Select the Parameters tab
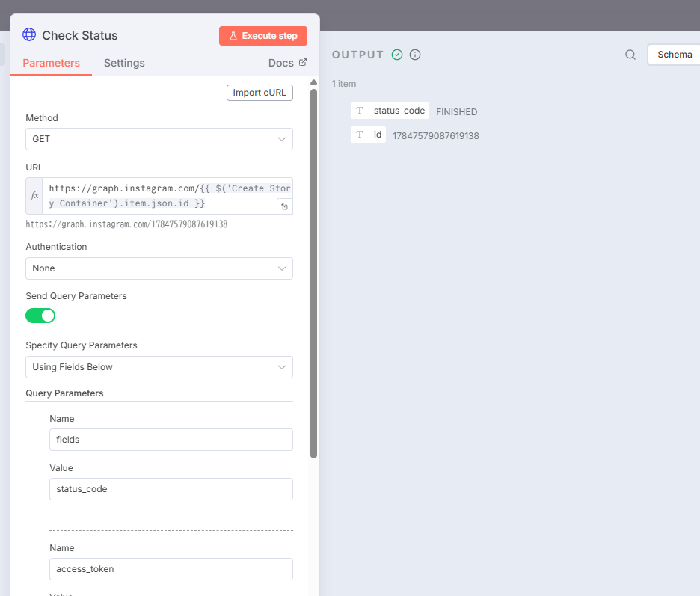The width and height of the screenshot is (700, 596). [x=51, y=63]
